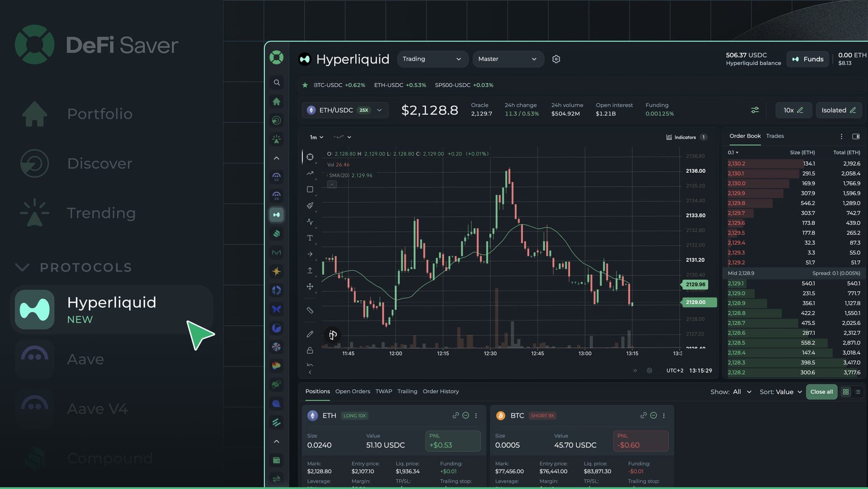Screen dimensions: 868x489
Task: Select the ruler measure tool
Action: pos(310,310)
